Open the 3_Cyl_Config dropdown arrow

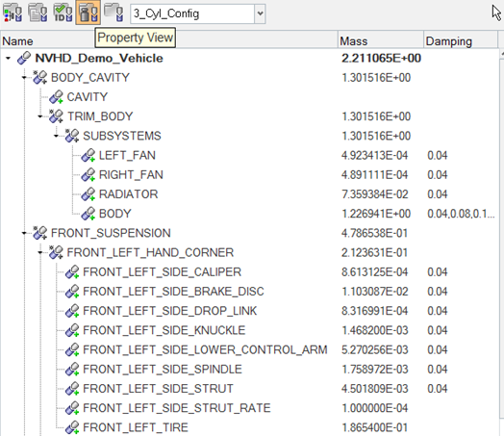click(260, 13)
